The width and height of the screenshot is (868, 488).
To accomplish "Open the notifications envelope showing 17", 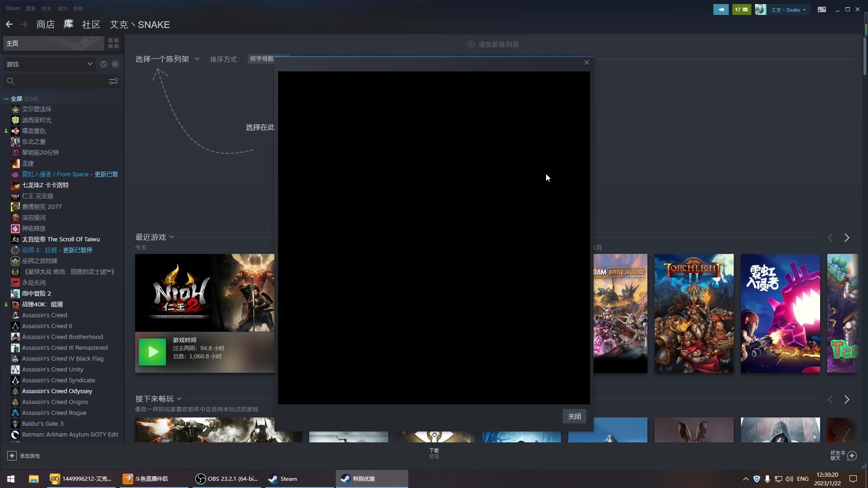I will [x=741, y=9].
